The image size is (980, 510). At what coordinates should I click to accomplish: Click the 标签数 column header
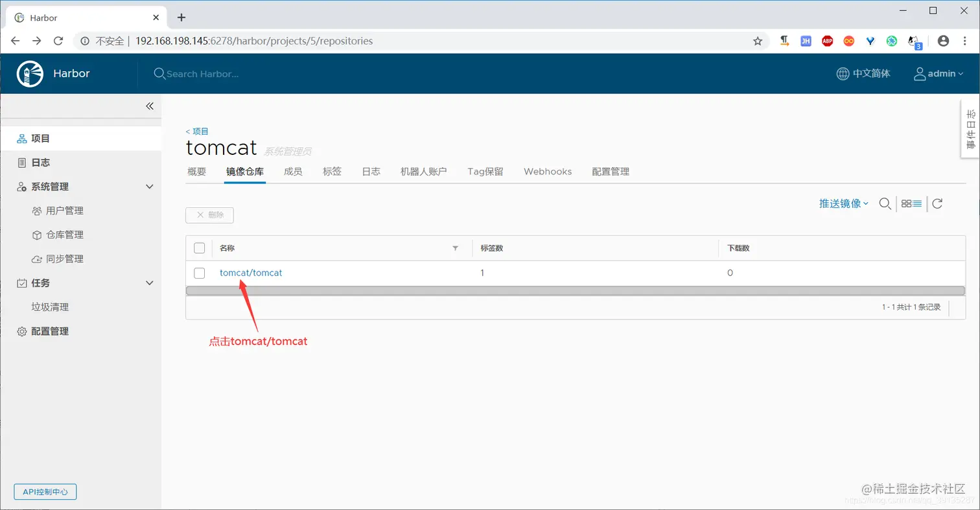492,248
